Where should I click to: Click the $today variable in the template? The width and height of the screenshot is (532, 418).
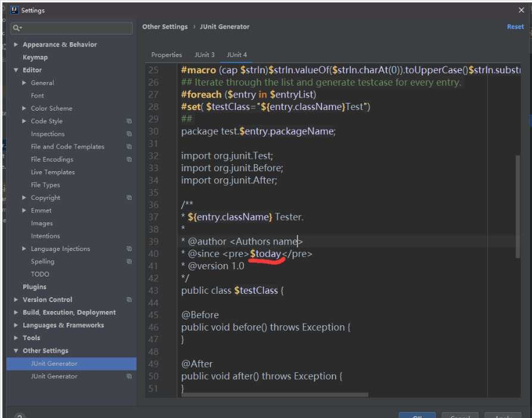tap(265, 254)
